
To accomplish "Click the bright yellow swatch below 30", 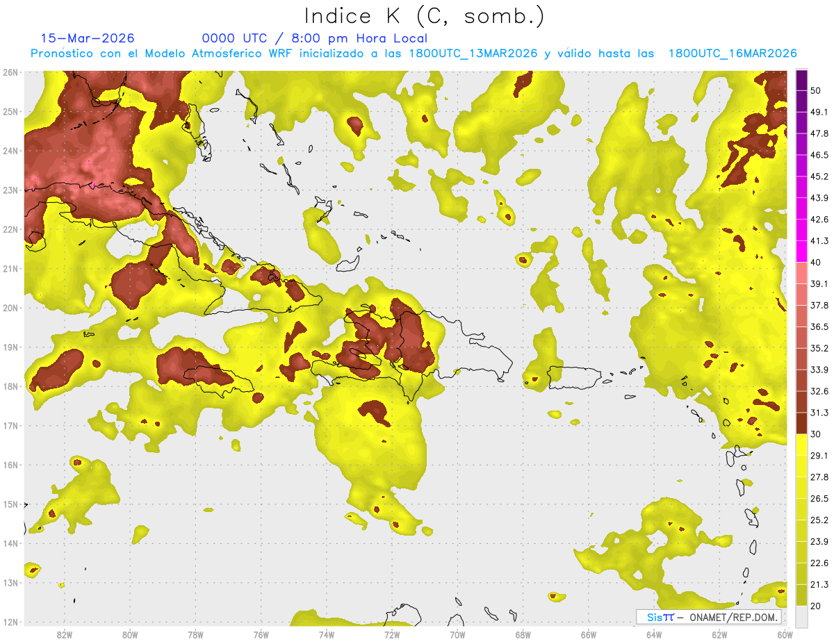I will pyautogui.click(x=802, y=445).
